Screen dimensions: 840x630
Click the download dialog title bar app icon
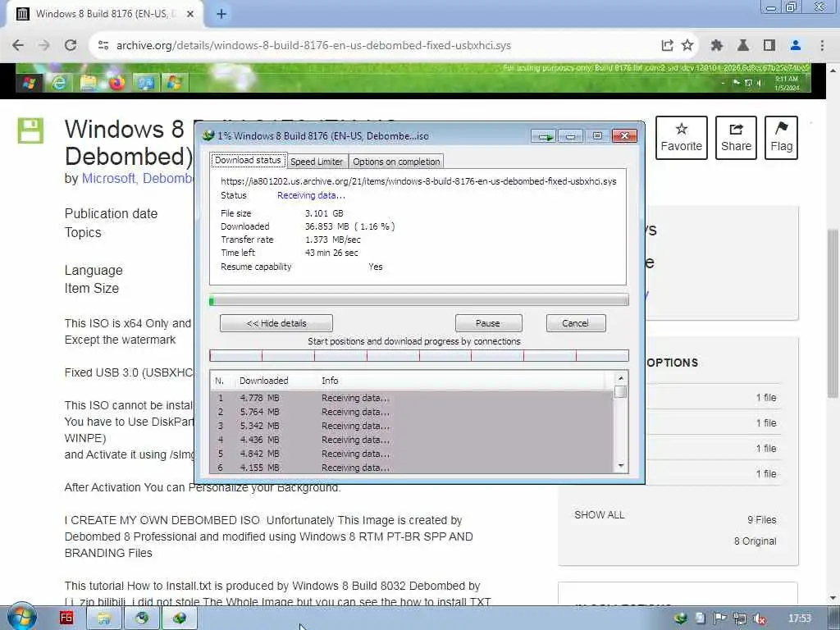point(208,135)
